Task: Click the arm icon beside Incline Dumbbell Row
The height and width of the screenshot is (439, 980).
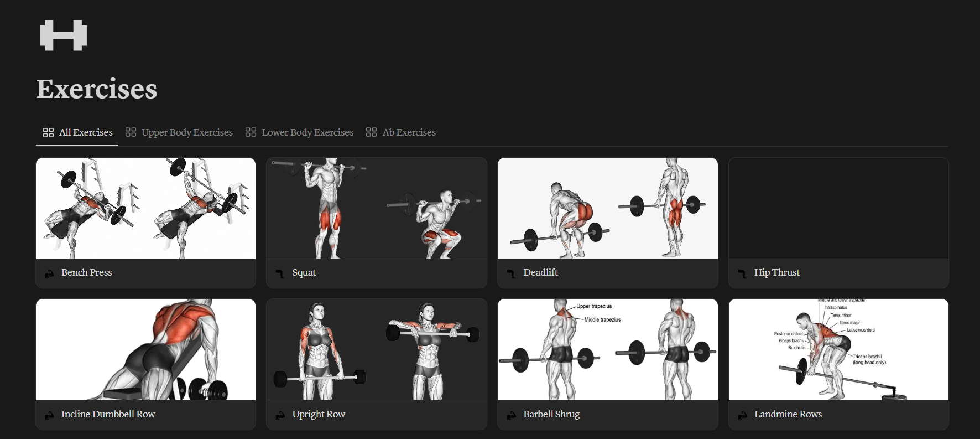Action: tap(49, 415)
